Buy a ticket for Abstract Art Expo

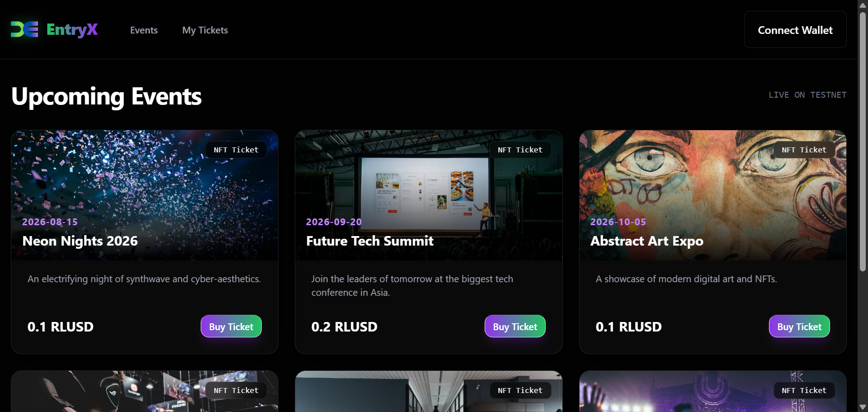[x=799, y=327]
